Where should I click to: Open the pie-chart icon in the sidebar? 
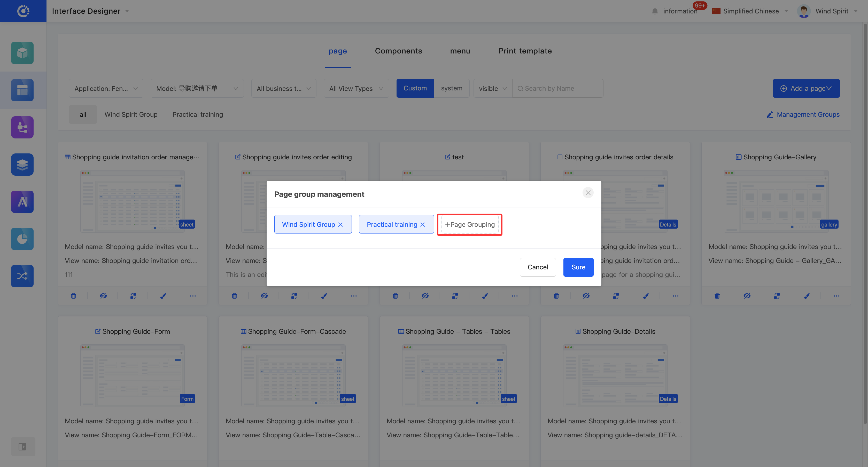tap(22, 239)
